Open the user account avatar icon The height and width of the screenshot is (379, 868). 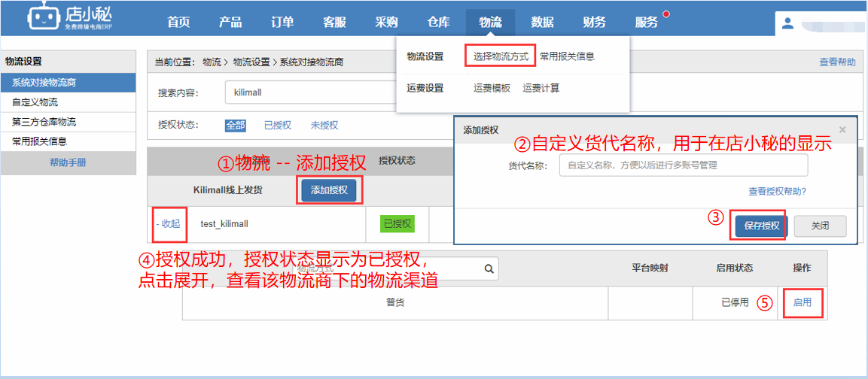point(787,23)
